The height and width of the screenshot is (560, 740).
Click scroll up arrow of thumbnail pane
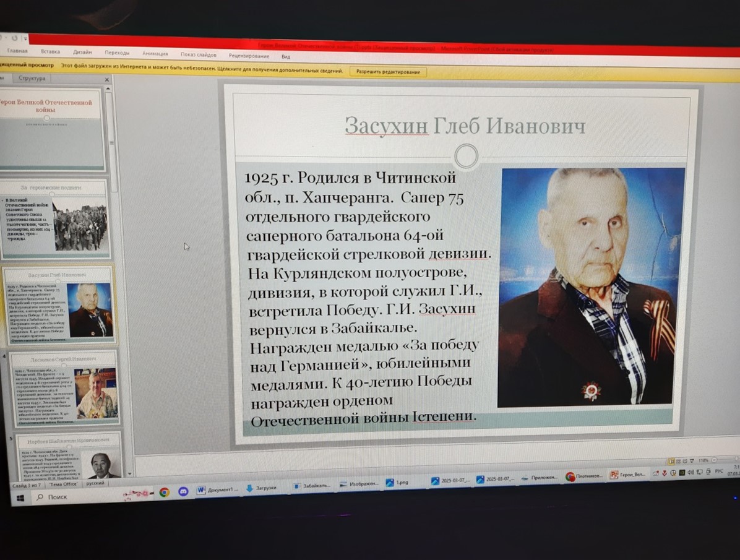click(108, 88)
